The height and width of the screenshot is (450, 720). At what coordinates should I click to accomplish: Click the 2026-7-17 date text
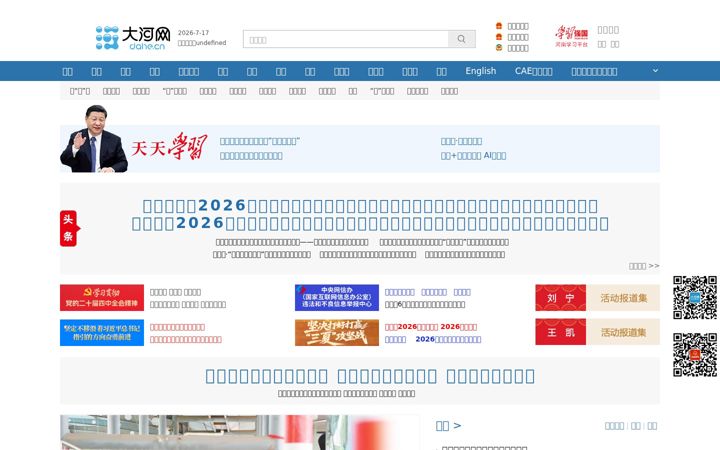point(193,33)
